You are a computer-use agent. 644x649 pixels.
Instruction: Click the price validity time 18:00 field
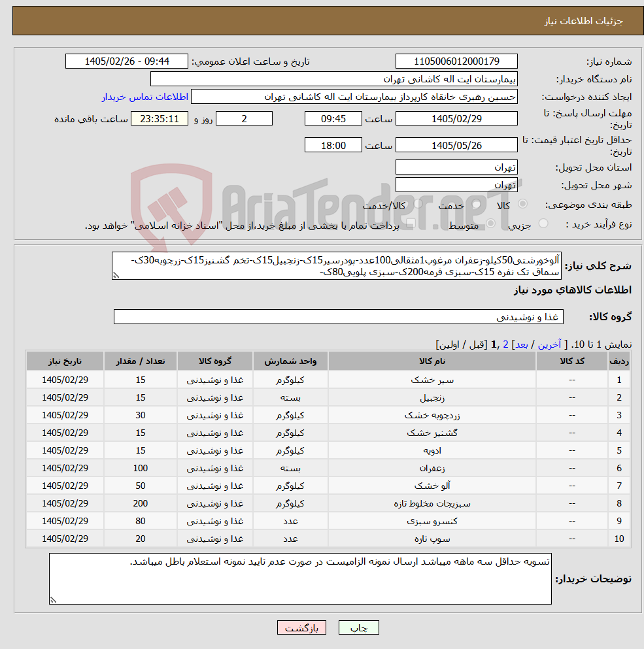333,145
